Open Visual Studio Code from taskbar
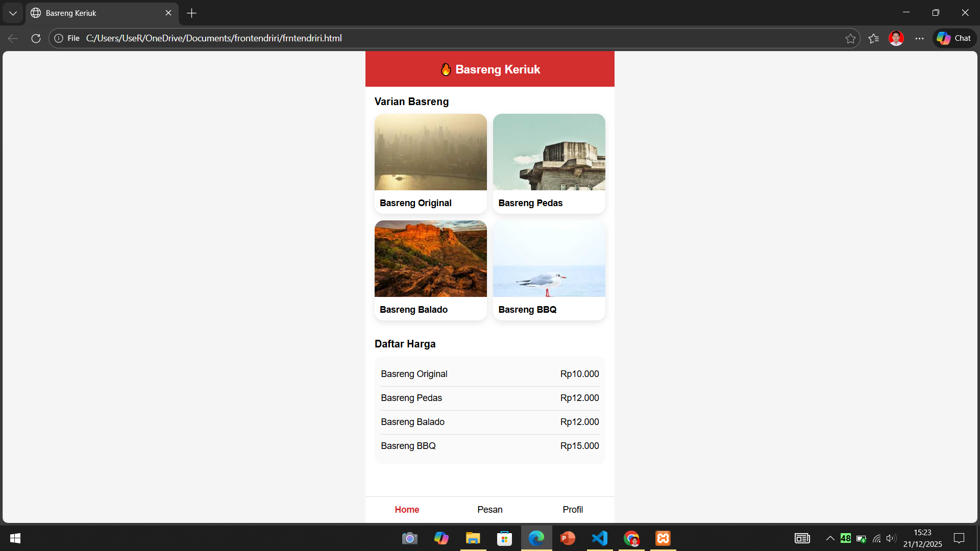Image resolution: width=980 pixels, height=551 pixels. [x=600, y=538]
